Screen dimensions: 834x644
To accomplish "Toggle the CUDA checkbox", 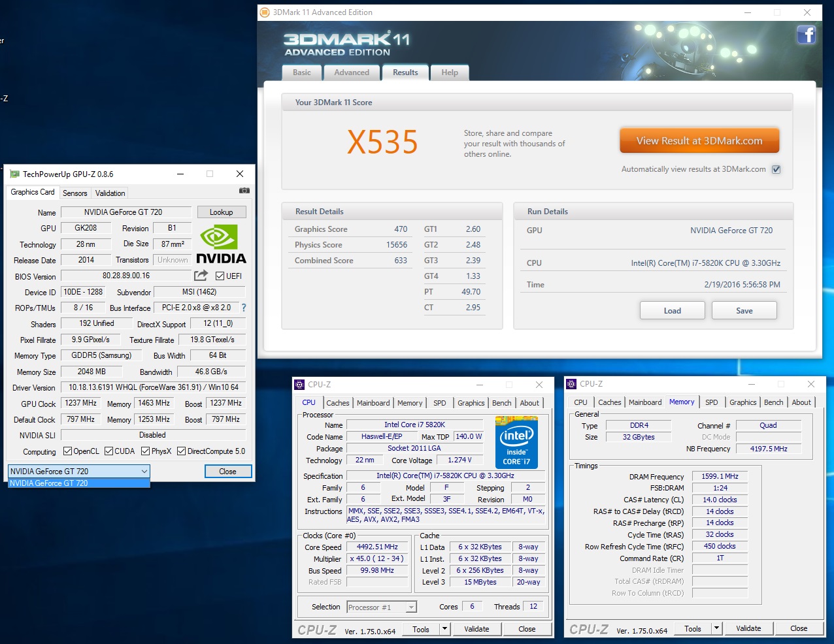I will pos(108,451).
